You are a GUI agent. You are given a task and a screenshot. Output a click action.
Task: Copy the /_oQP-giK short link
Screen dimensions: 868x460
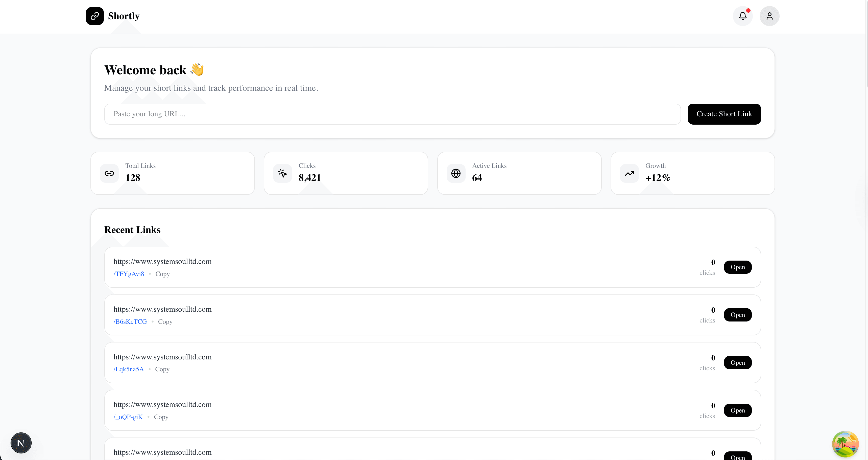click(x=161, y=417)
